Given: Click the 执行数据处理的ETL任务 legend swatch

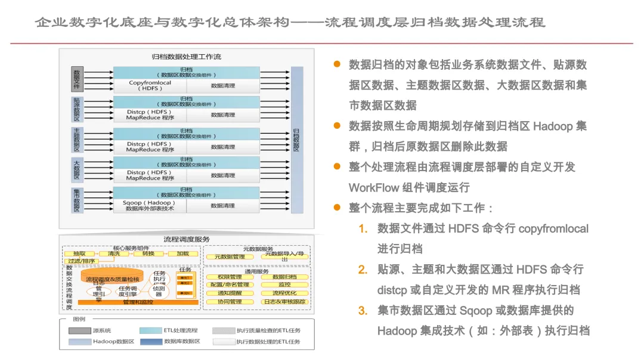Looking at the screenshot, I should pos(224,342).
